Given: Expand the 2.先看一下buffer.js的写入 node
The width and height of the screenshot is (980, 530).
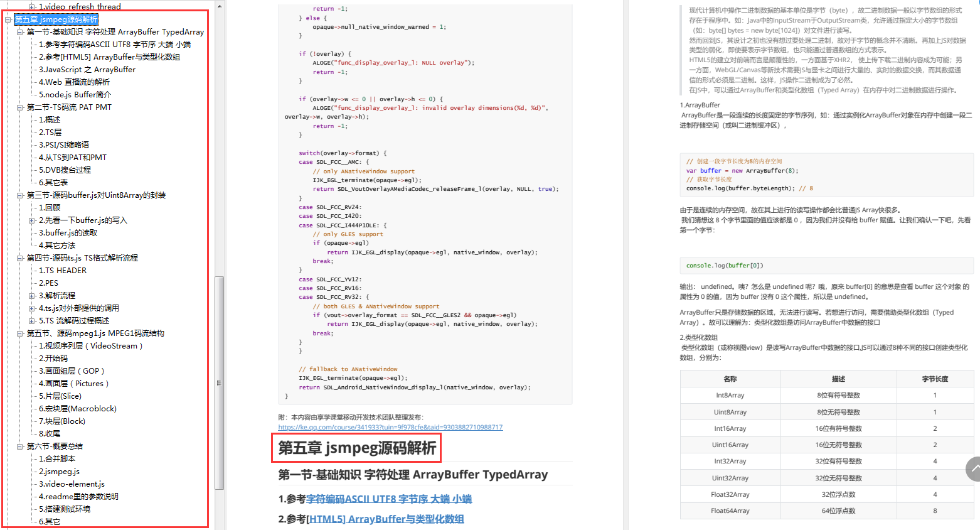Looking at the screenshot, I should 31,220.
